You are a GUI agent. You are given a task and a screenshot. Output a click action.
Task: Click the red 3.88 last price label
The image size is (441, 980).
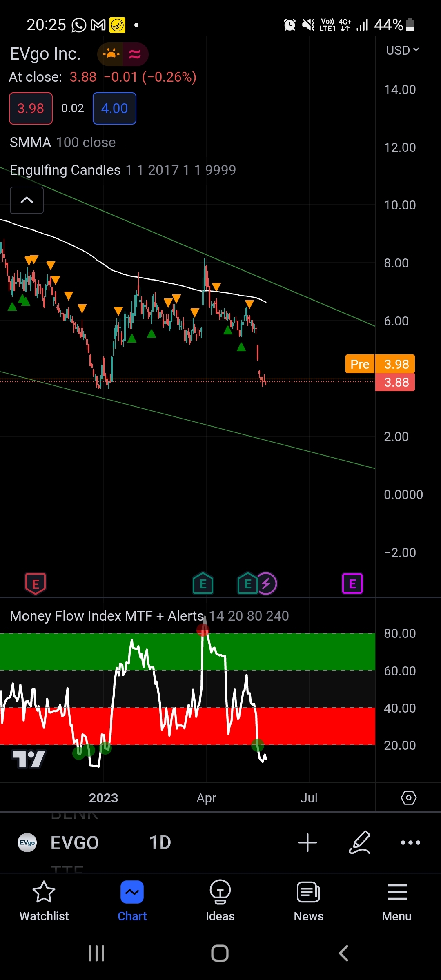(x=395, y=382)
